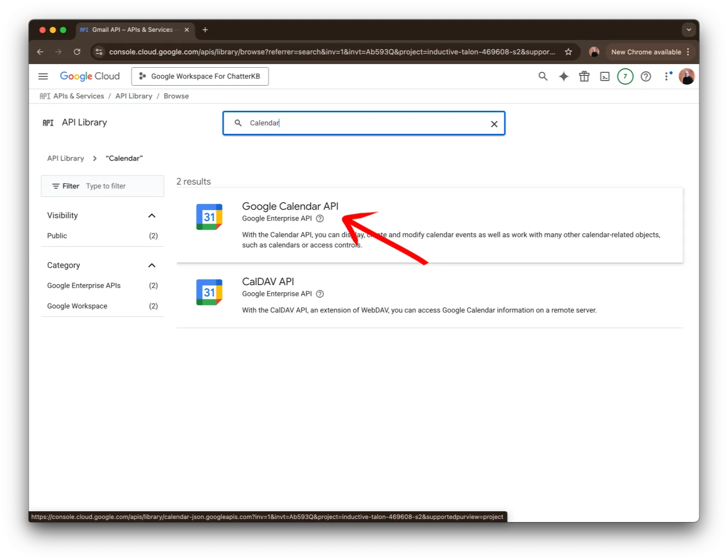Click the Google Cloud logo
Screen dimensions: 728x560
[90, 76]
